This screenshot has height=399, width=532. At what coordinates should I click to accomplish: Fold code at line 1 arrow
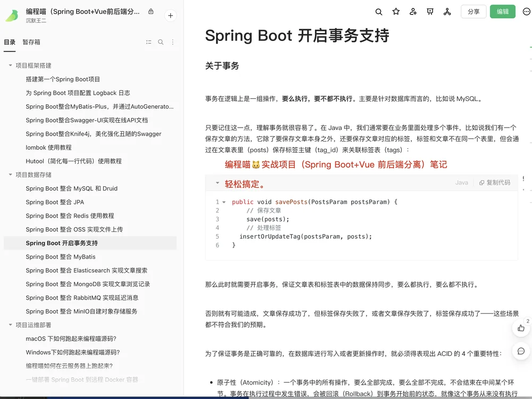pos(224,202)
